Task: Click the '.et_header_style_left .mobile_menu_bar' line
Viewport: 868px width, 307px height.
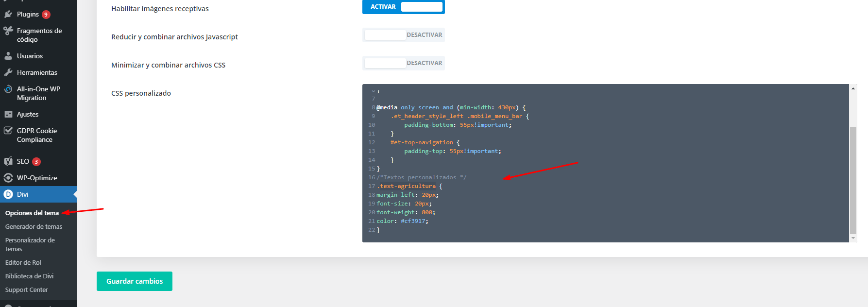Action: click(460, 116)
